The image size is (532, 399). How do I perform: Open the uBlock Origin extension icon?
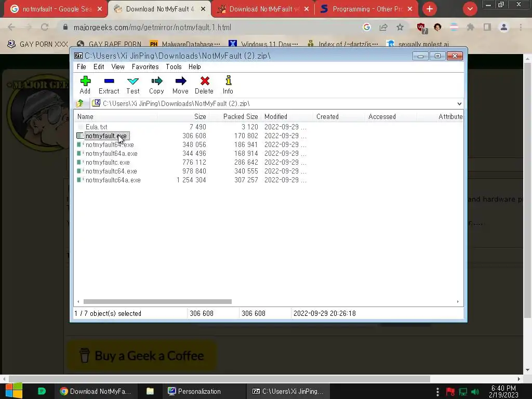point(422,28)
